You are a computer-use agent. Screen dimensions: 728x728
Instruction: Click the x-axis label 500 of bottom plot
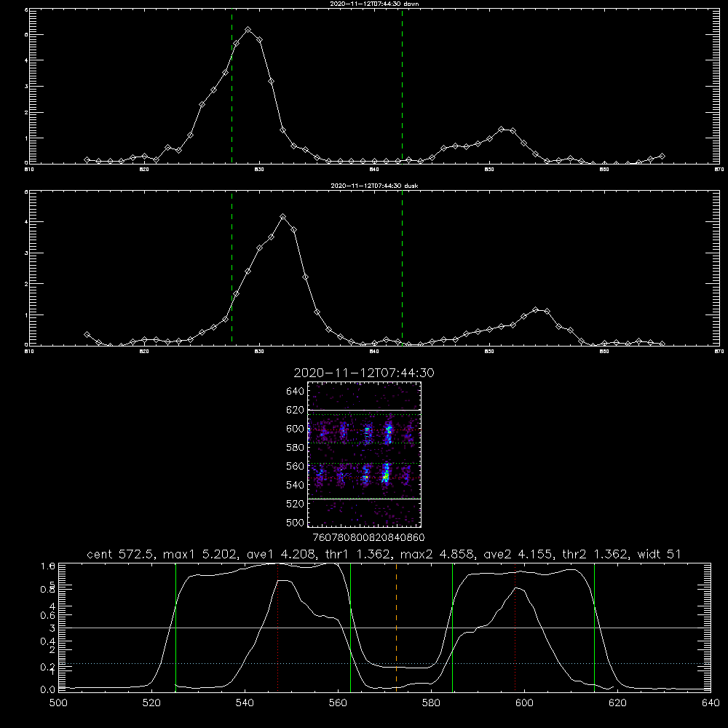[58, 703]
